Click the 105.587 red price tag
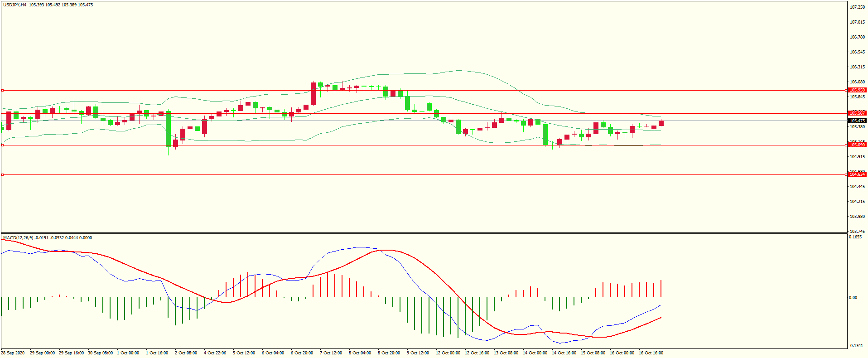The image size is (868, 358). click(x=857, y=113)
